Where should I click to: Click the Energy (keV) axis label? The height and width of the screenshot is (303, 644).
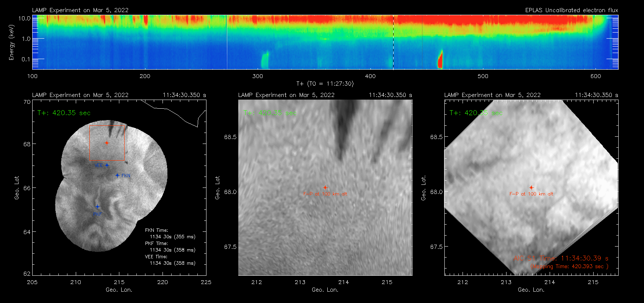click(11, 42)
